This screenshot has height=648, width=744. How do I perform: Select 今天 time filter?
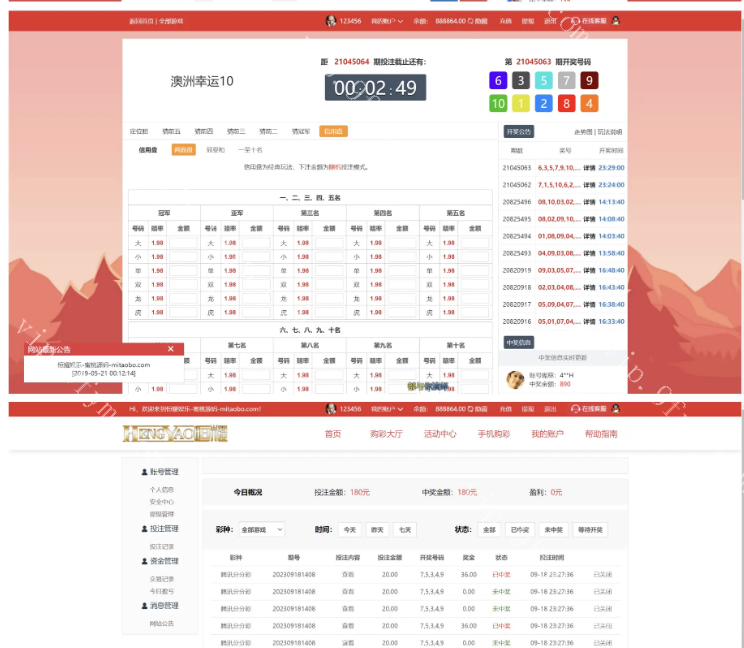pos(350,530)
